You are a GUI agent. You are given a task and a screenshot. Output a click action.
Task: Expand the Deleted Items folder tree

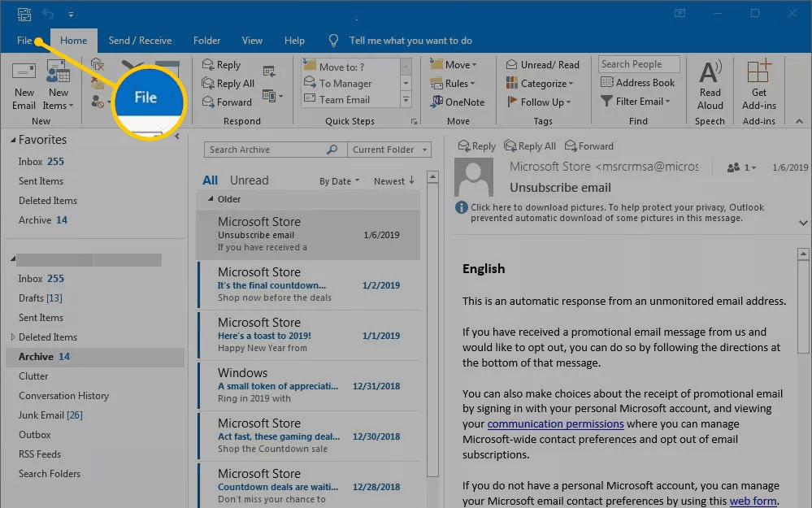[12, 337]
